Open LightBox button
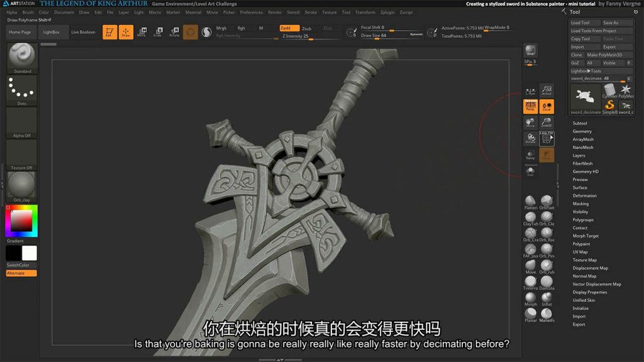Viewport: 644px width, 362px height. coord(52,32)
